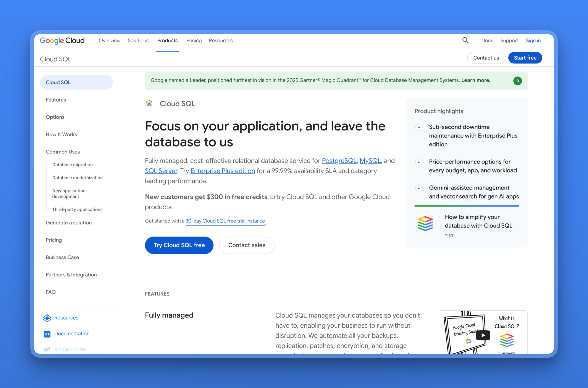Play the 'What is Cloud SQL?' video
This screenshot has width=588, height=388.
pos(483,335)
